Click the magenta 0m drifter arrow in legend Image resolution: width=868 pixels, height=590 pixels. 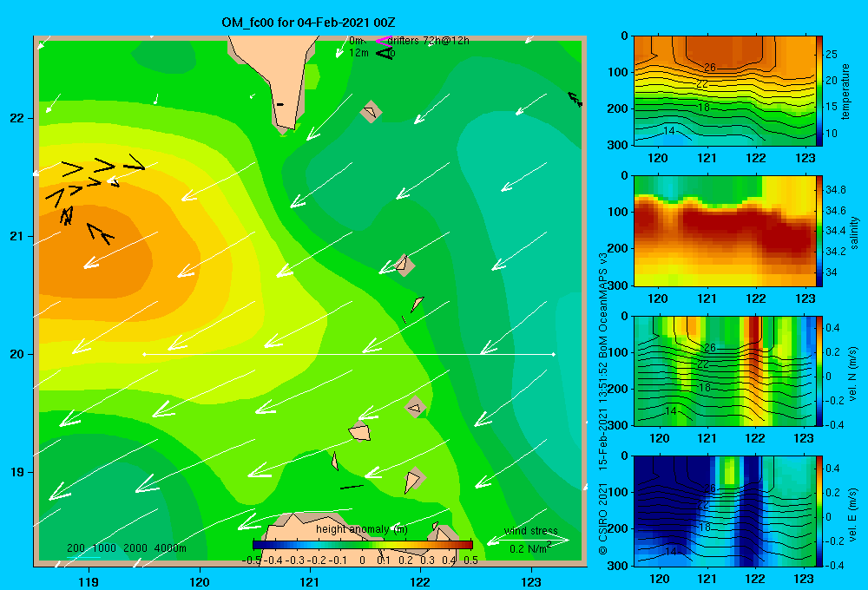pos(383,41)
